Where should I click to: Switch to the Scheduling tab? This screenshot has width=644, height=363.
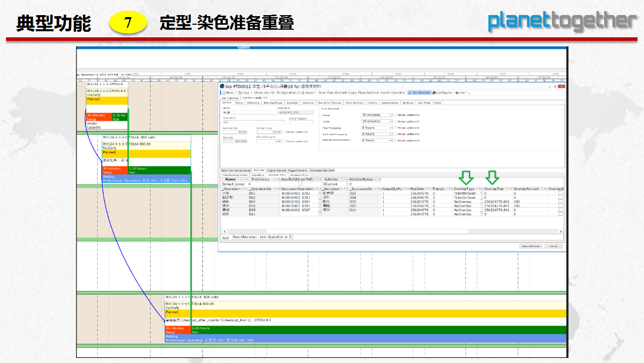[253, 102]
